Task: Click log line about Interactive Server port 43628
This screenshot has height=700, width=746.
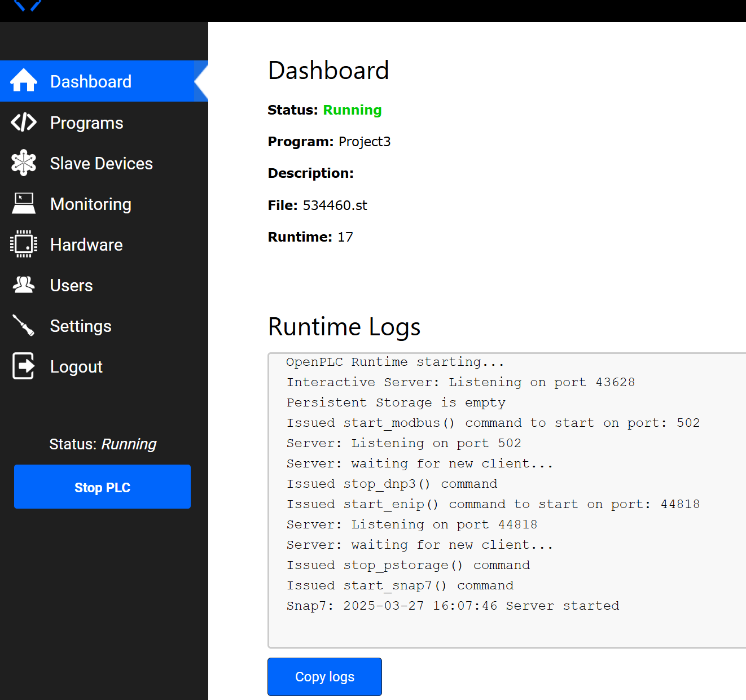Action: pyautogui.click(x=460, y=382)
